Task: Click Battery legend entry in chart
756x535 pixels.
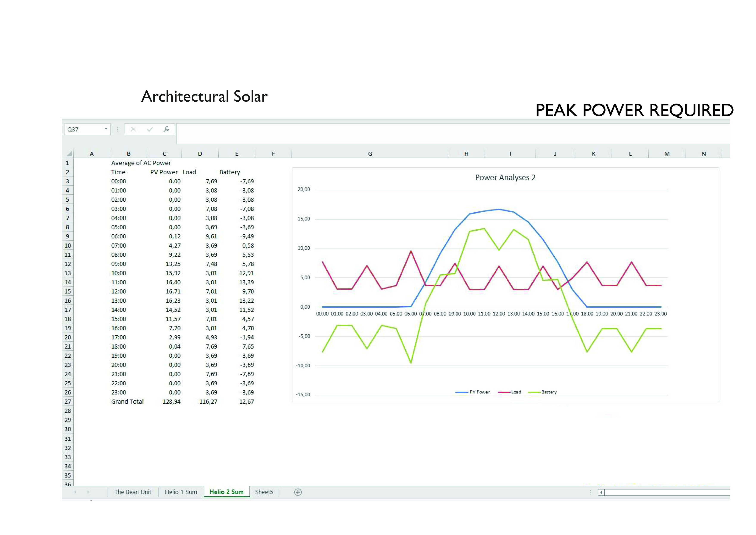Action: tap(549, 392)
